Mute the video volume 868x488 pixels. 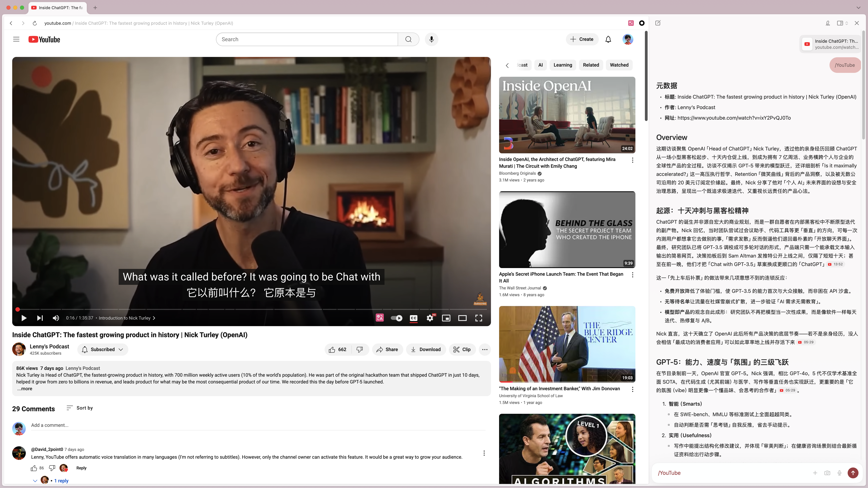click(x=56, y=318)
